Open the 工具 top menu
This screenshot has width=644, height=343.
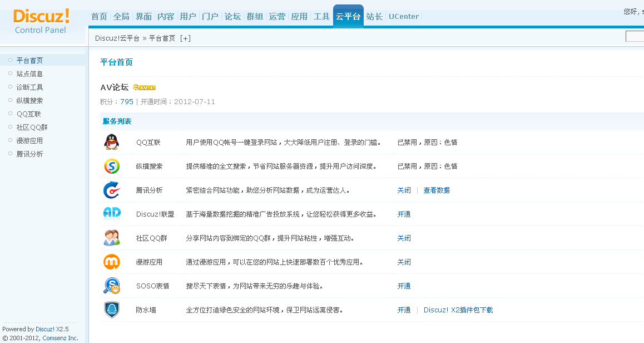tap(321, 17)
